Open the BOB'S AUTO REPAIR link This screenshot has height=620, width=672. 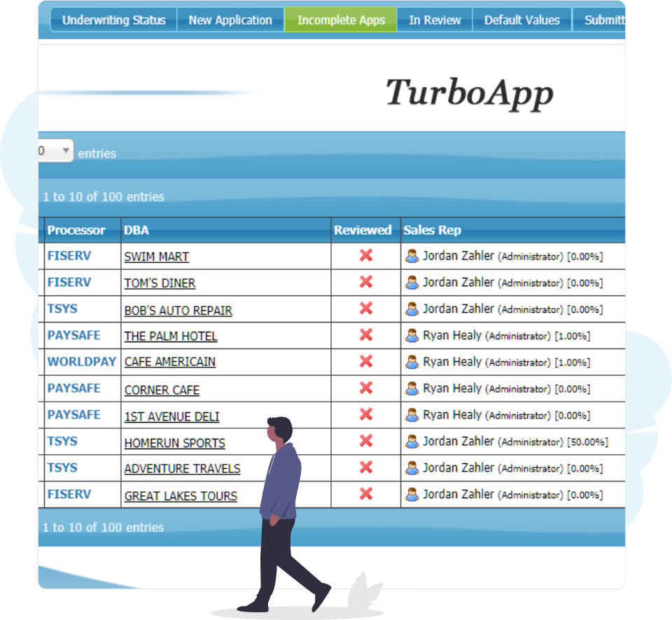pos(178,310)
